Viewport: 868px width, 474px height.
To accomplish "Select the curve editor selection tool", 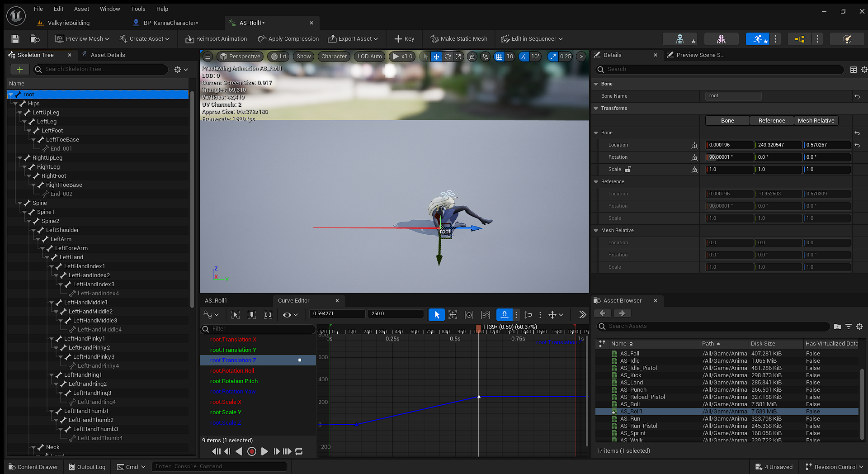I will [437, 315].
